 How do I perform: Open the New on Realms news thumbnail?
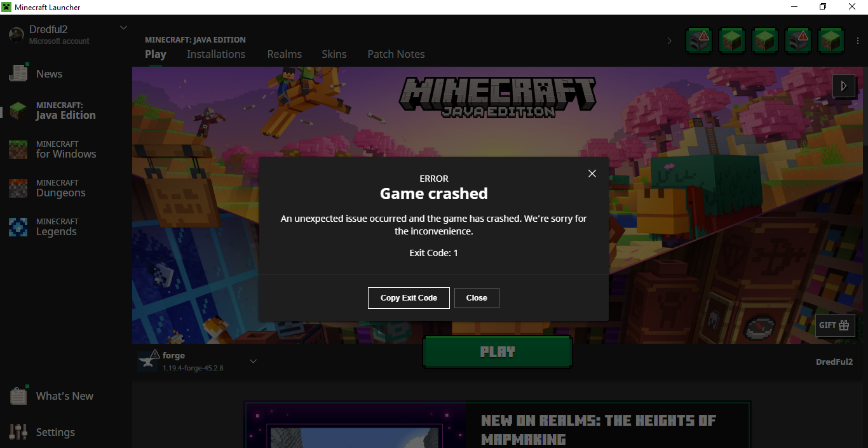[x=355, y=424]
